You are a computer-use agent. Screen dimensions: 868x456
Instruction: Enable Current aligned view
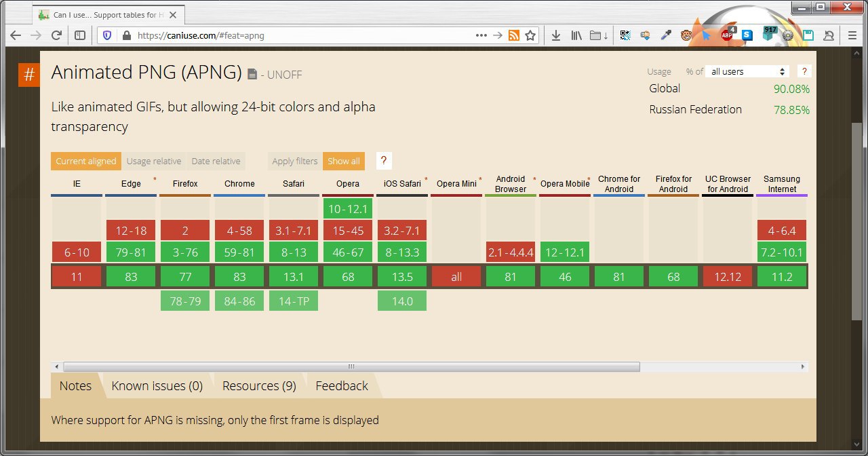86,161
